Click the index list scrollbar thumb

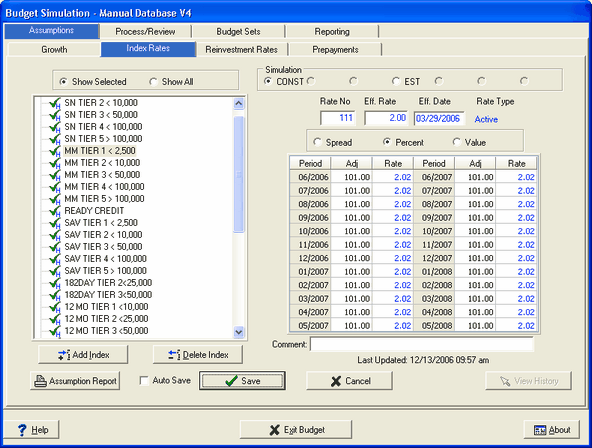pyautogui.click(x=239, y=175)
